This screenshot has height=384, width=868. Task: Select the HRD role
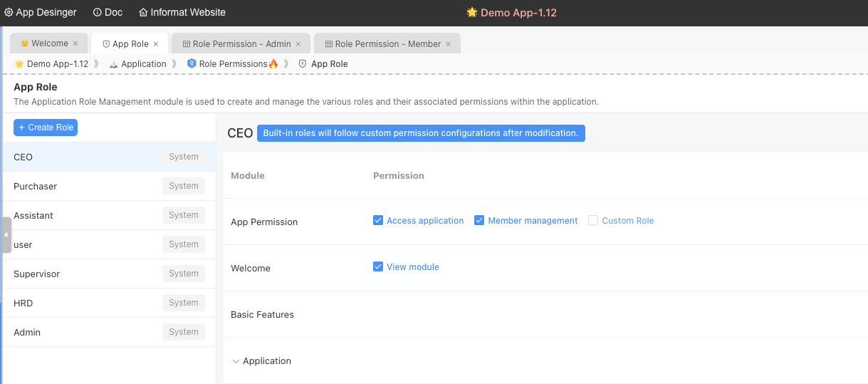pos(23,303)
